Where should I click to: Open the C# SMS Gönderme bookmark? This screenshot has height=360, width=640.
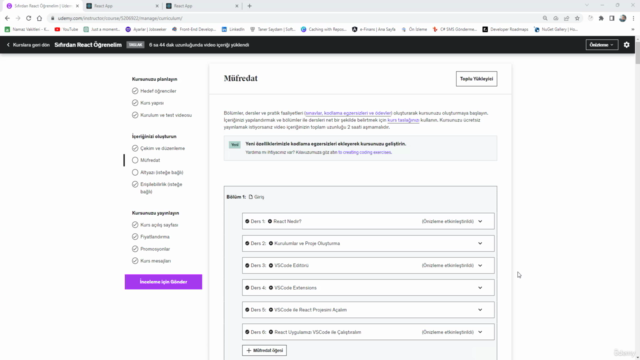coord(455,29)
